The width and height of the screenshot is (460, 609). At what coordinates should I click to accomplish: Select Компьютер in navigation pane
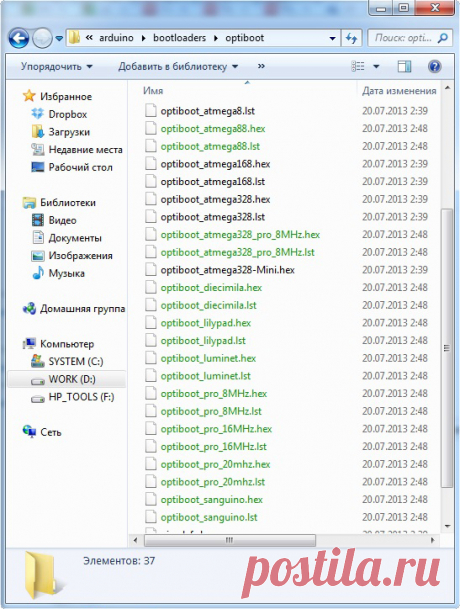(67, 344)
